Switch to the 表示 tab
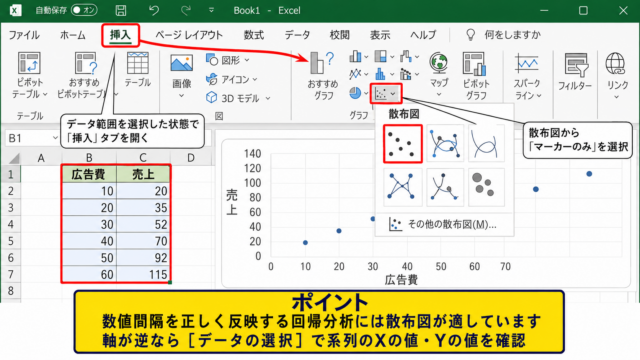The image size is (640, 360). coord(380,35)
